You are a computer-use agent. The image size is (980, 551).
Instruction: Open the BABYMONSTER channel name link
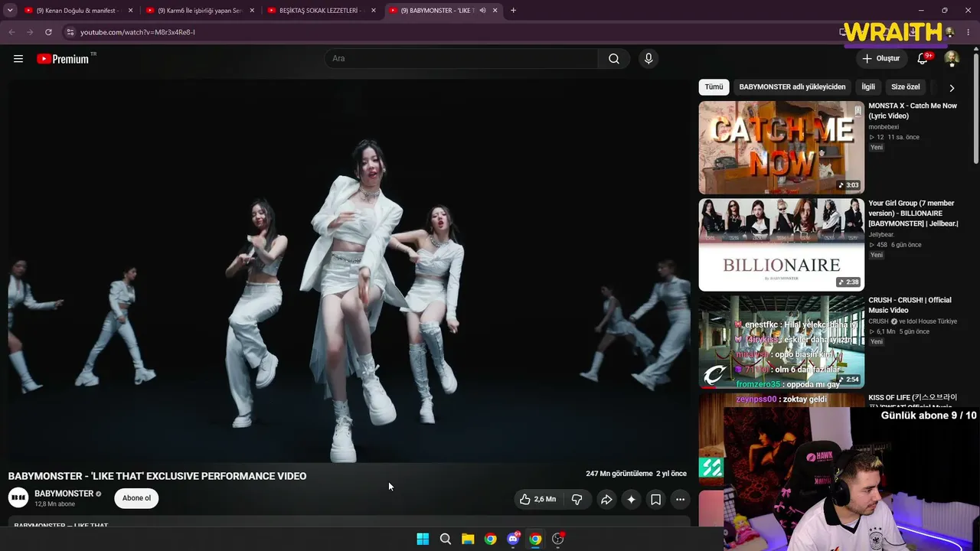(x=64, y=494)
